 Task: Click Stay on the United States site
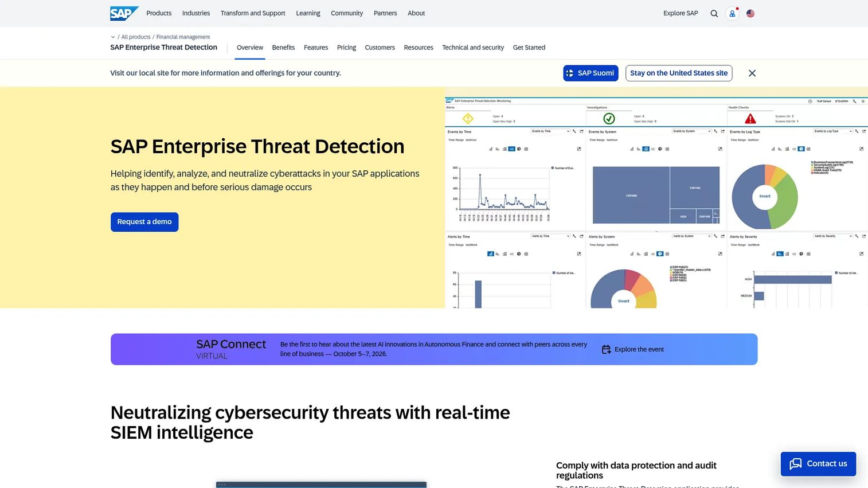tap(679, 73)
